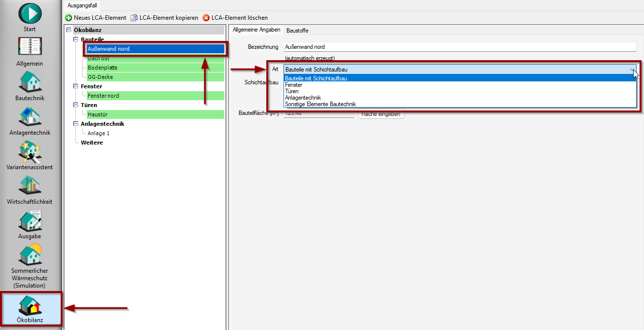644x330 pixels.
Task: Open the Allgemein notebook icon
Action: click(x=30, y=47)
